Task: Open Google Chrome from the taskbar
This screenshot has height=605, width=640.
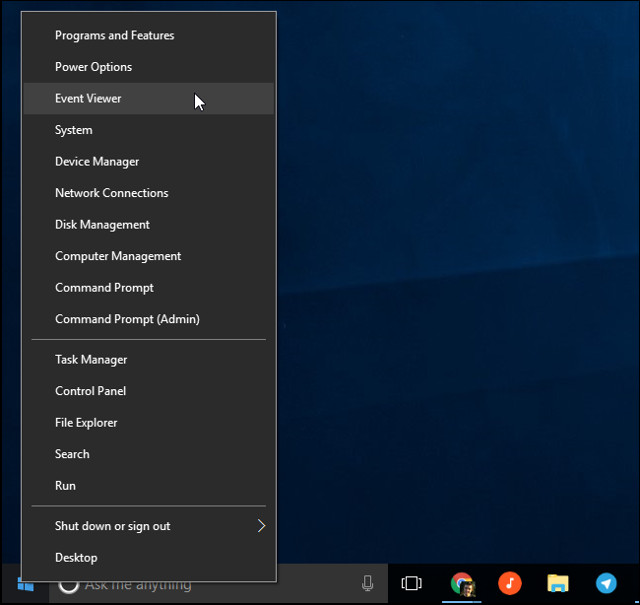Action: [461, 583]
